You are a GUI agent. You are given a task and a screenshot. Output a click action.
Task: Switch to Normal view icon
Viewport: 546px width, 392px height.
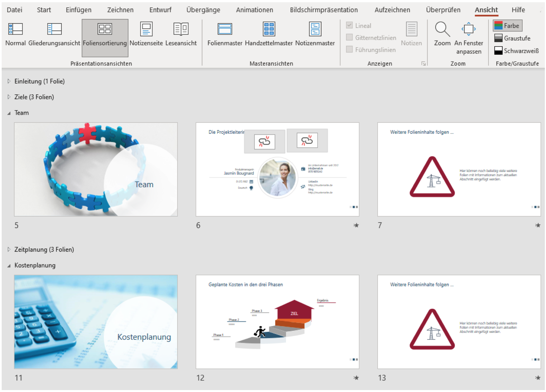tap(15, 29)
